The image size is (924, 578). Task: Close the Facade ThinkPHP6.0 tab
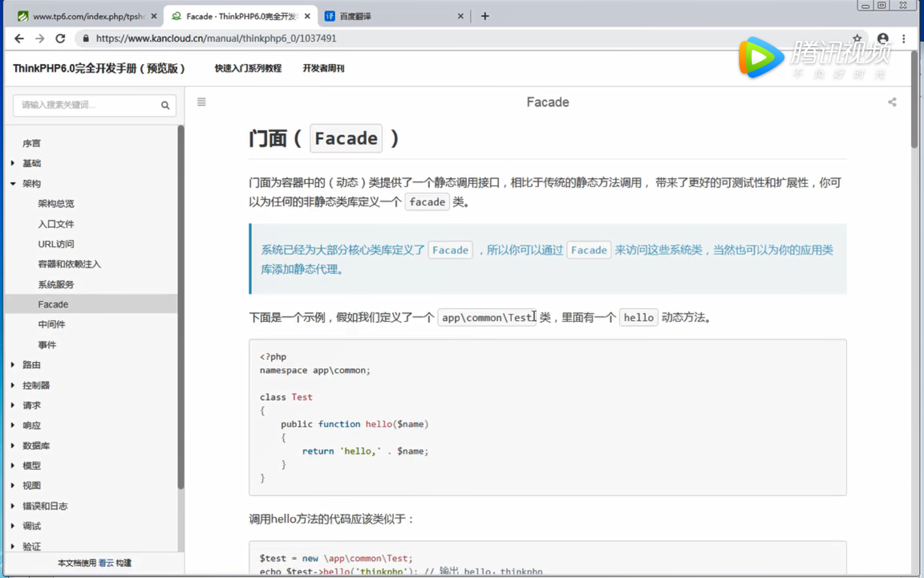click(x=307, y=16)
